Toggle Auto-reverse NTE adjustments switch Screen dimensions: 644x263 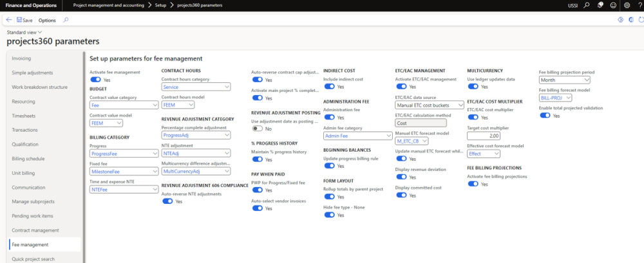coord(167,201)
